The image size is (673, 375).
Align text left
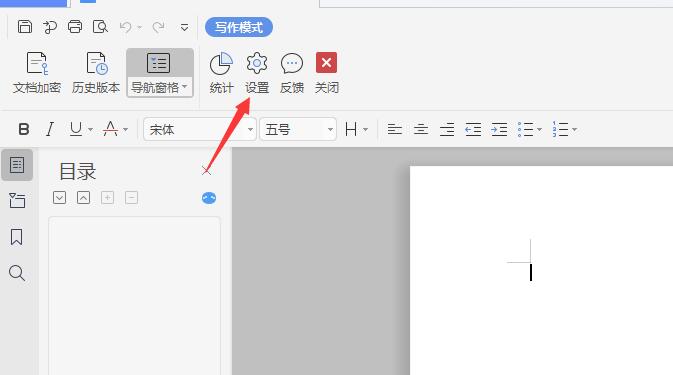click(394, 129)
